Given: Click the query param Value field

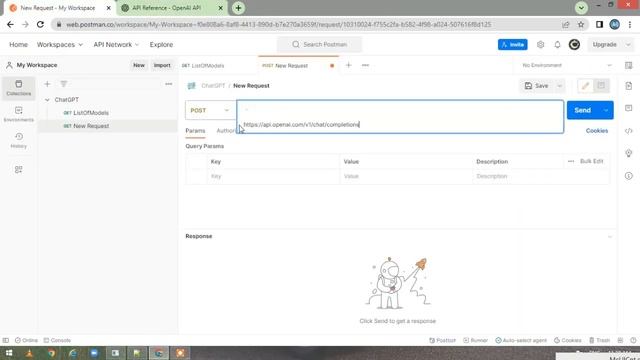Looking at the screenshot, I should [406, 176].
